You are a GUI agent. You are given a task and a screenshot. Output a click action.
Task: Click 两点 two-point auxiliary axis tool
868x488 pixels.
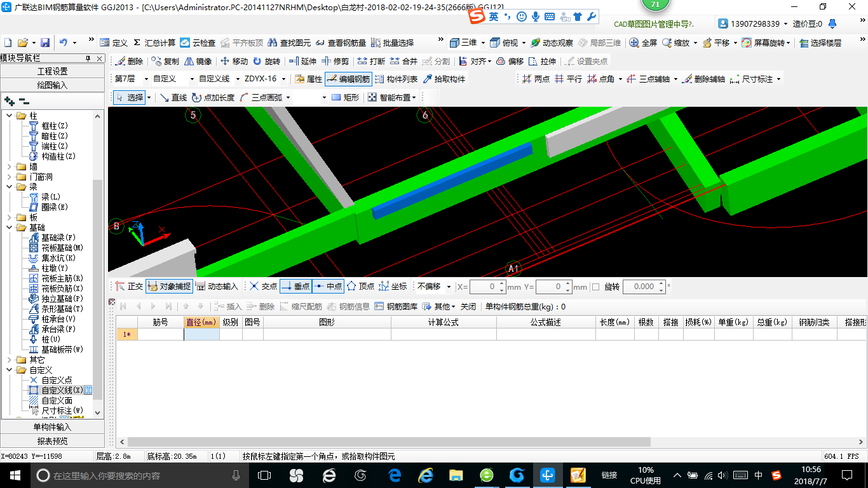coord(536,79)
